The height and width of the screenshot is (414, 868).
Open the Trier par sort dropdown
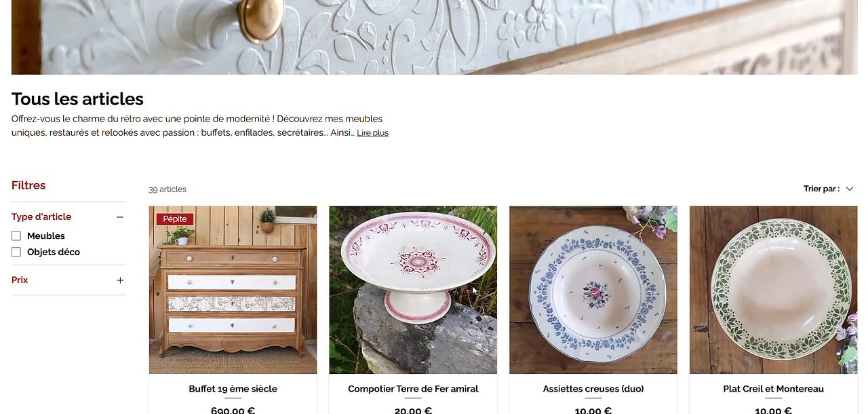tap(829, 189)
